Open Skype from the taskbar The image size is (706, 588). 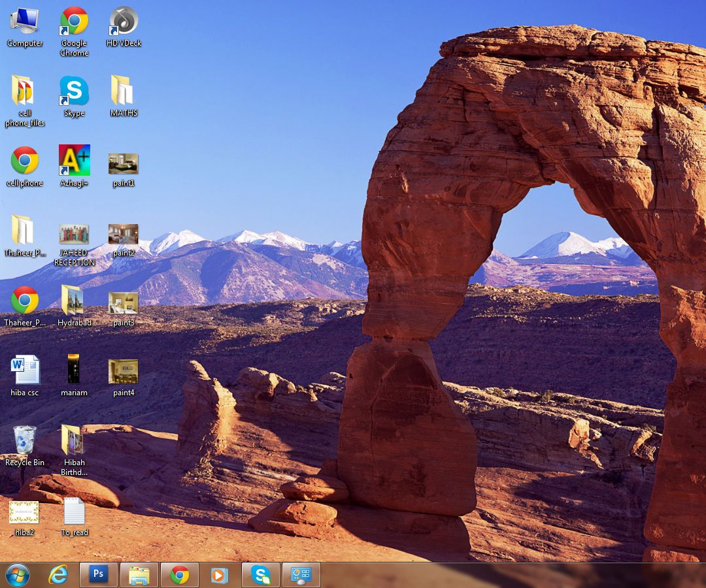(x=260, y=574)
